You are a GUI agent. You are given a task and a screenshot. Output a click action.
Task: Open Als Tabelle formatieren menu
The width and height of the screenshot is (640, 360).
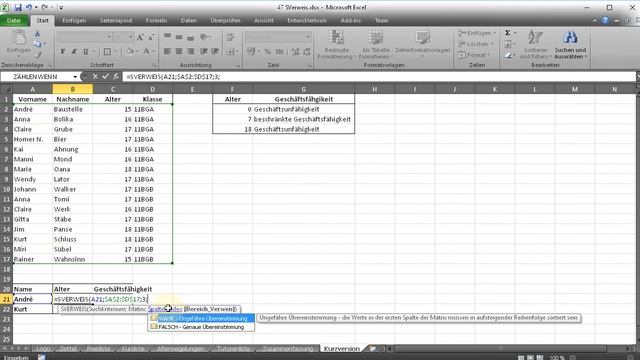tap(376, 44)
